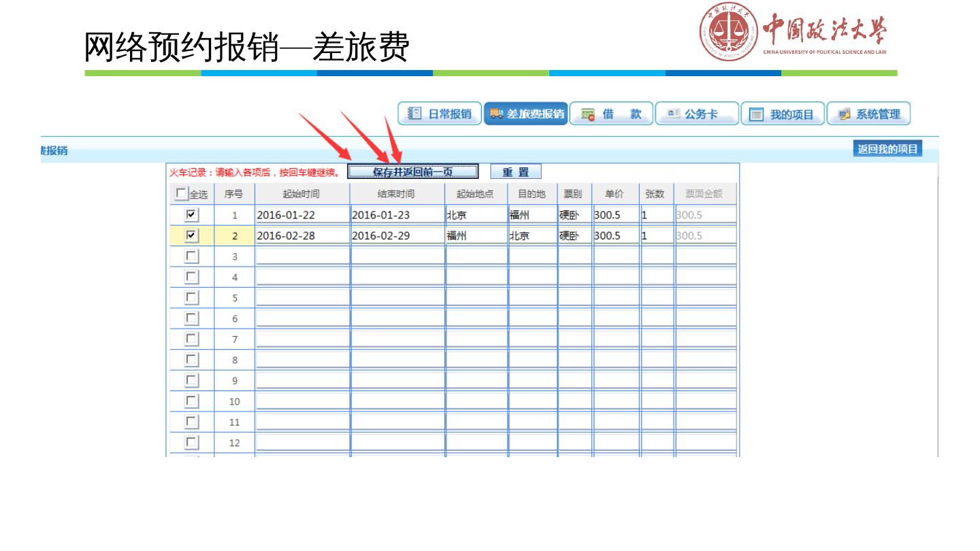Screen dimensions: 980x551
Task: Focus the empty 起始时间 field in row 4
Action: pyautogui.click(x=303, y=277)
